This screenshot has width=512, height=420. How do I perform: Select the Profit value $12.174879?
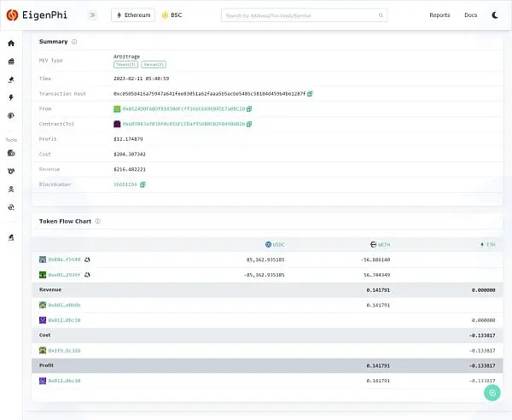[x=128, y=139]
